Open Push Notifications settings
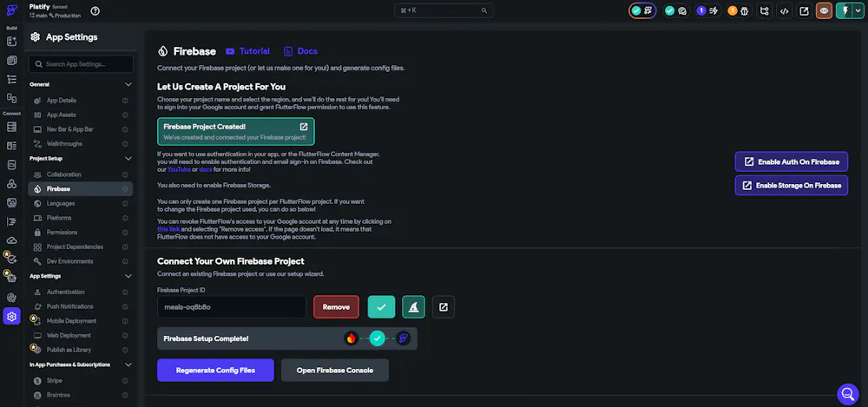 point(80,307)
